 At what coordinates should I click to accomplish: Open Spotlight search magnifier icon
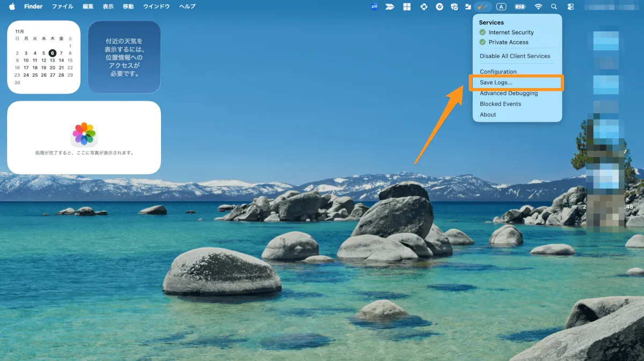point(554,6)
